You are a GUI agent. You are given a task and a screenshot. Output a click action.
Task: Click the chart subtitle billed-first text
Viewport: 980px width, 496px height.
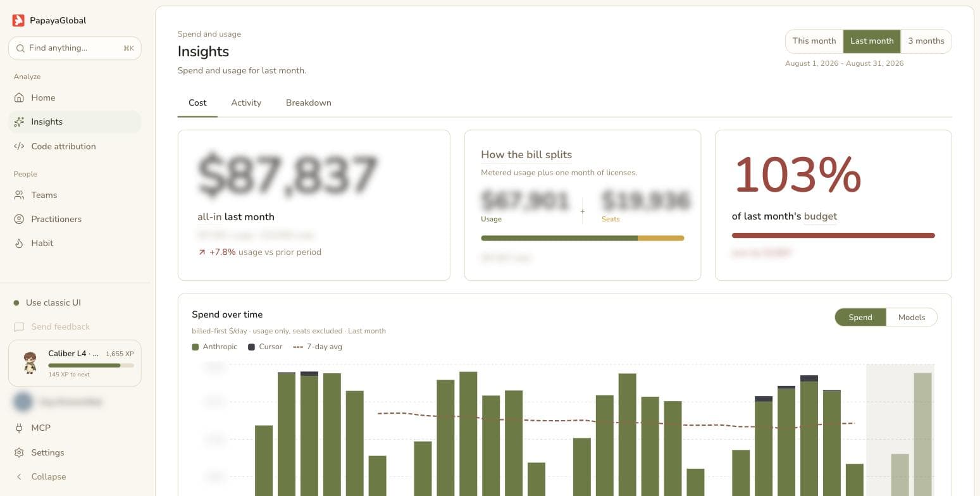coord(288,331)
